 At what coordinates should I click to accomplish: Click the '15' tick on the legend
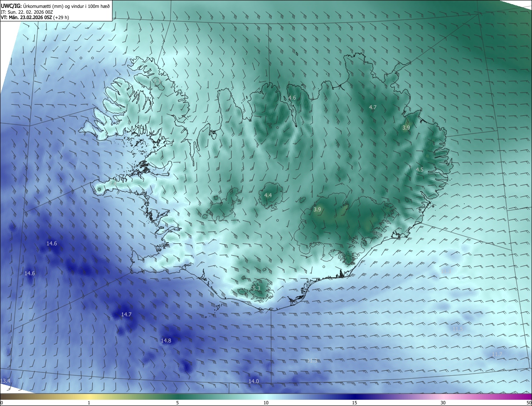click(x=355, y=403)
